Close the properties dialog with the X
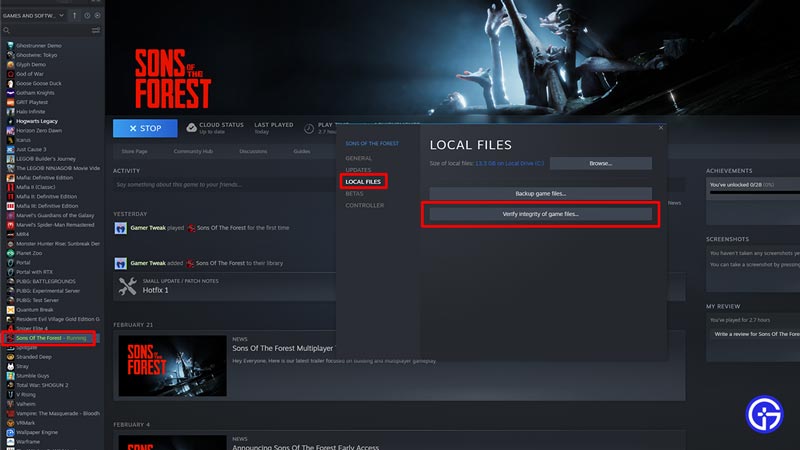The image size is (800, 450). tap(661, 128)
